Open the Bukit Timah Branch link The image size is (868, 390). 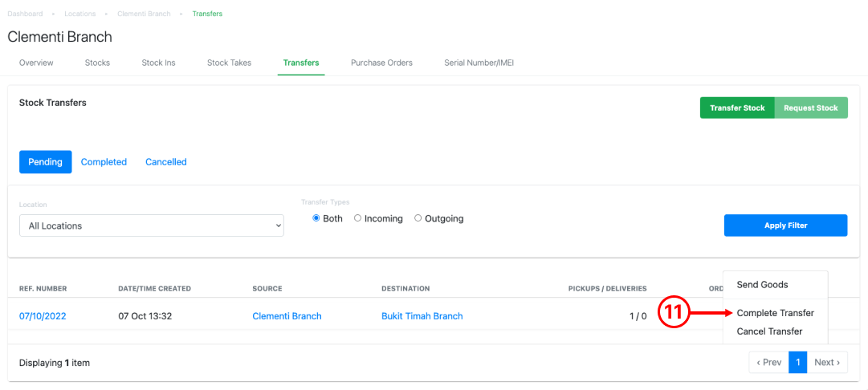(422, 316)
